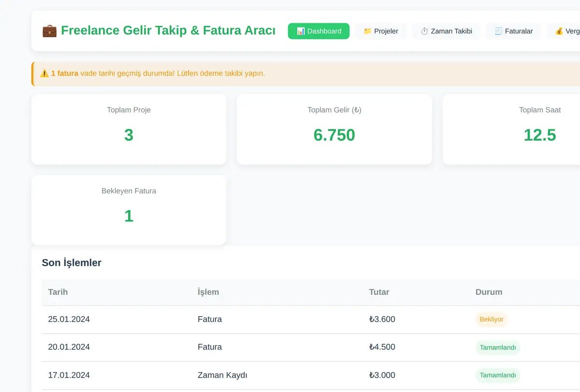Switch to the Projeler tab

click(381, 31)
